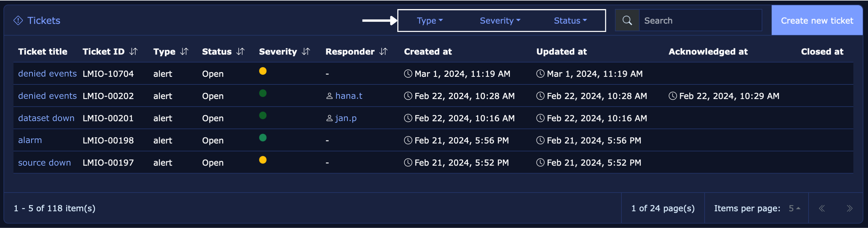This screenshot has height=228, width=868.
Task: Open the Type filter dropdown
Action: (429, 21)
